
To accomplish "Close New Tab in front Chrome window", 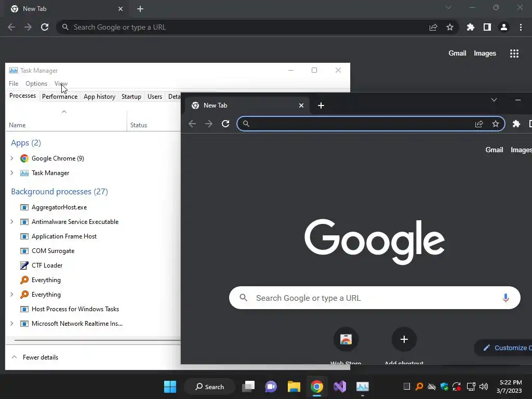I will point(301,105).
